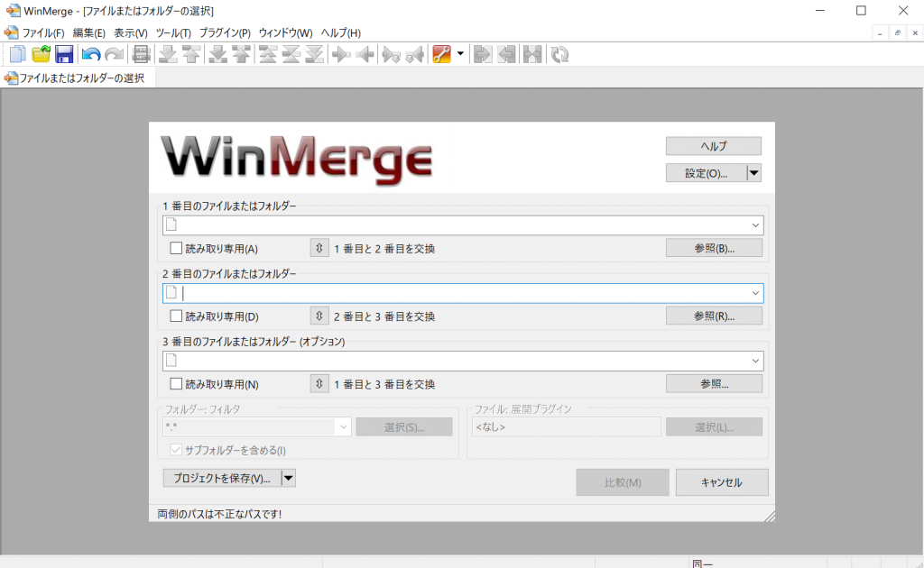Expand the 1番目のファイル path dropdown arrow
The height and width of the screenshot is (568, 924).
[x=755, y=225]
